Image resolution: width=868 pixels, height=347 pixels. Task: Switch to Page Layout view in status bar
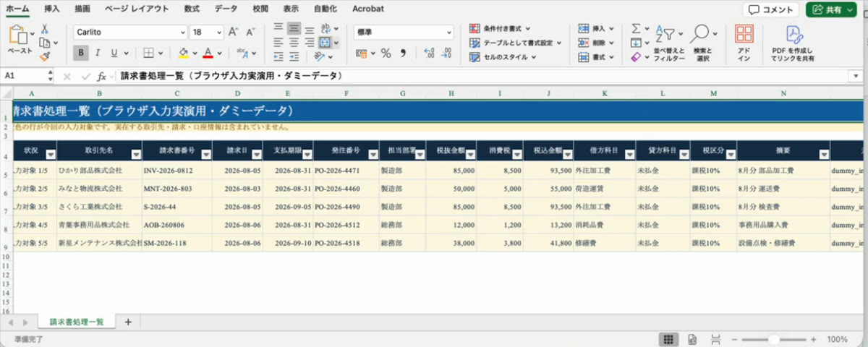[692, 339]
